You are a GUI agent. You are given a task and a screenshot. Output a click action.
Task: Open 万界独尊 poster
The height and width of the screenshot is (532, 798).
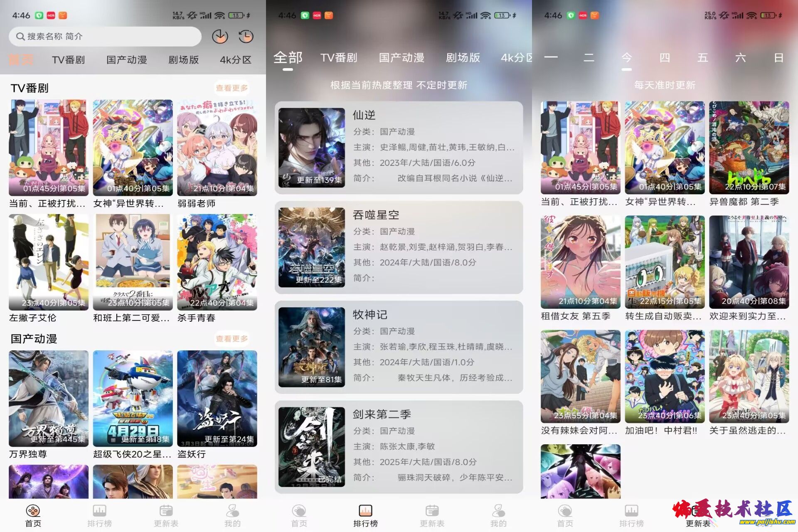tap(49, 399)
